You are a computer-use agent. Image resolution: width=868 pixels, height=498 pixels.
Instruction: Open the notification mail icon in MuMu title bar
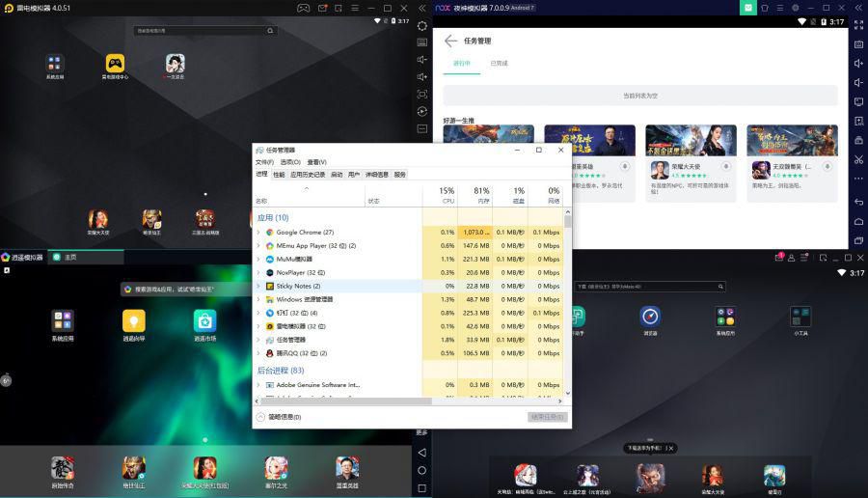point(779,257)
